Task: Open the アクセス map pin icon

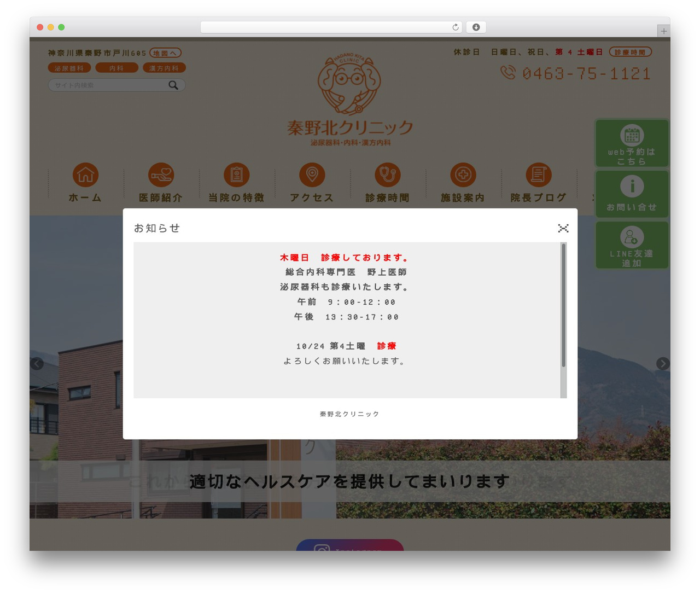Action: point(312,175)
